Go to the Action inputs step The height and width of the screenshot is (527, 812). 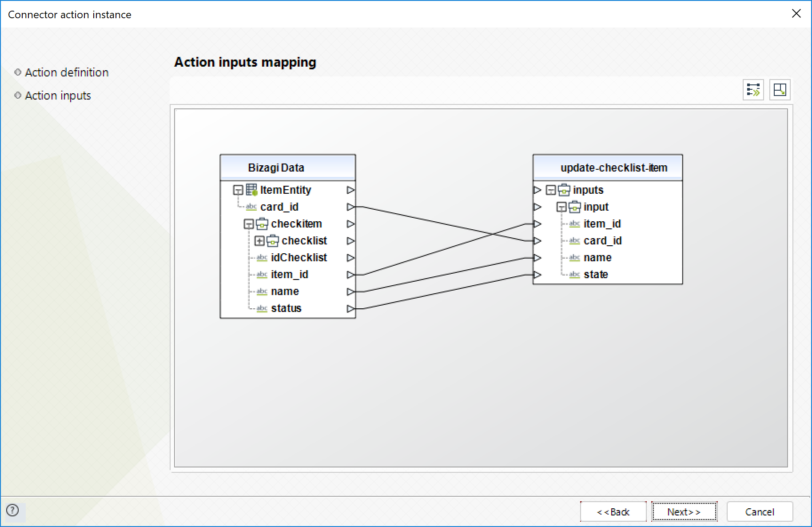coord(58,96)
